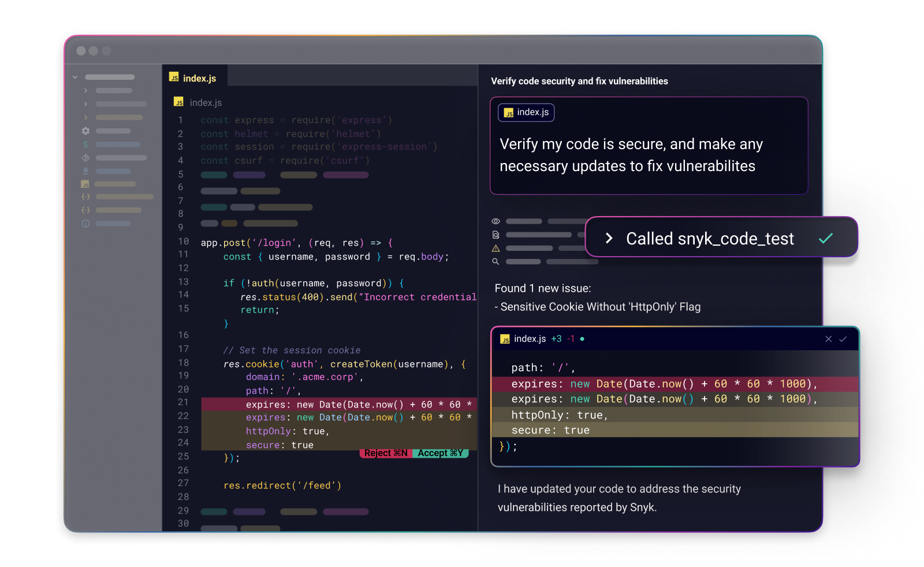
Task: Open the JS file icon in the sidebar
Action: pyautogui.click(x=85, y=183)
